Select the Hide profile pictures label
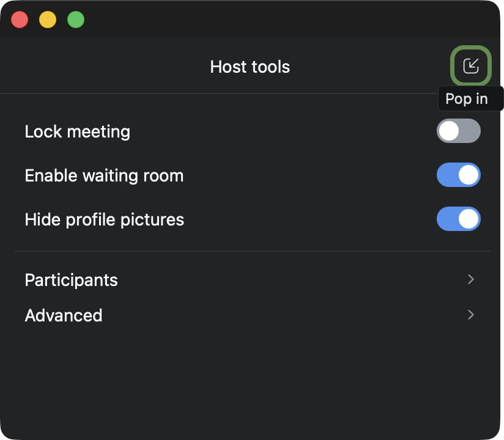The image size is (504, 440). tap(104, 220)
